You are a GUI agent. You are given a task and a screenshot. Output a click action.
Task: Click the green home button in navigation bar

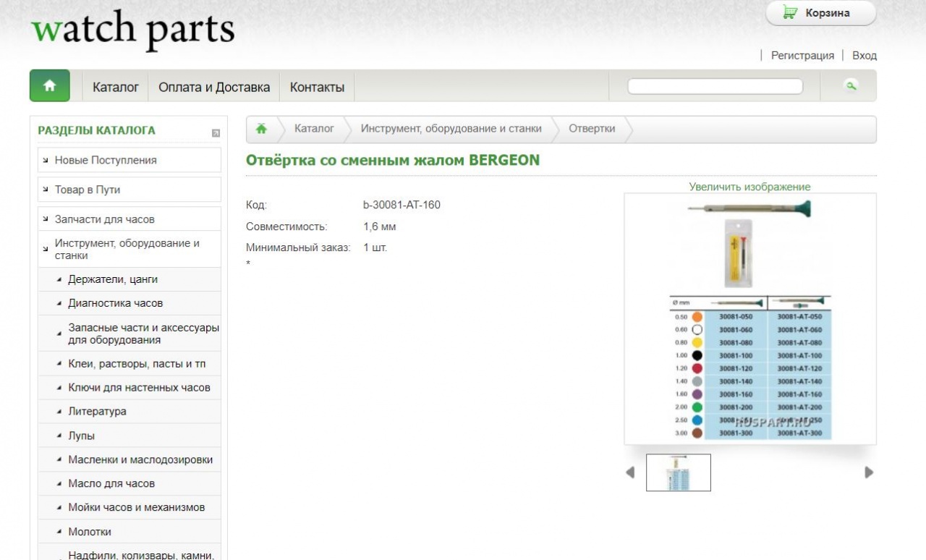tap(50, 85)
